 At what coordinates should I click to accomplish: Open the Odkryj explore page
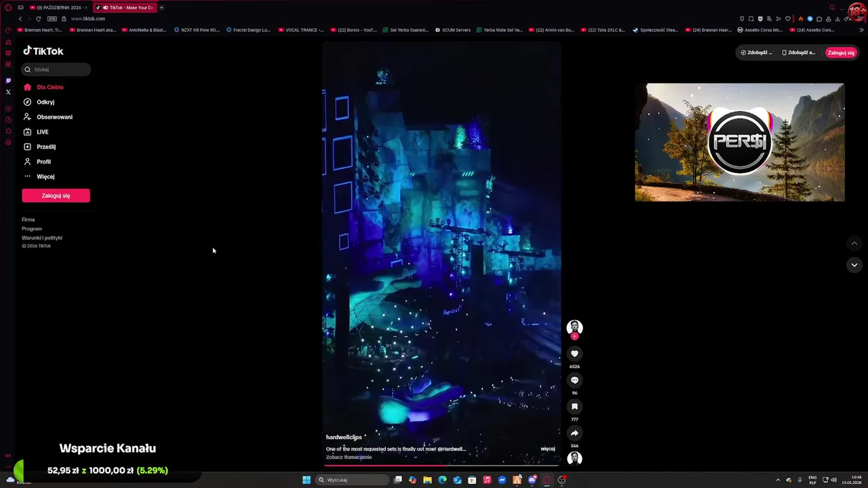tap(39, 102)
